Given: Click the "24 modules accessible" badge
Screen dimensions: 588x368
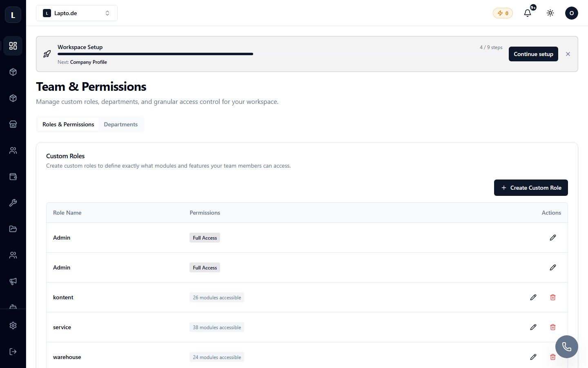Looking at the screenshot, I should click(217, 357).
